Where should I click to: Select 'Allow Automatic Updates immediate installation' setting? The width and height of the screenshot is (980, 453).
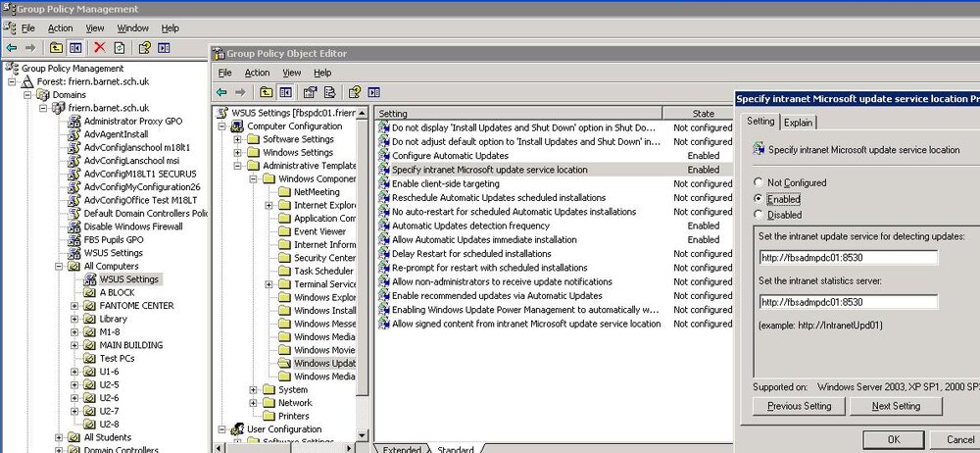[484, 239]
